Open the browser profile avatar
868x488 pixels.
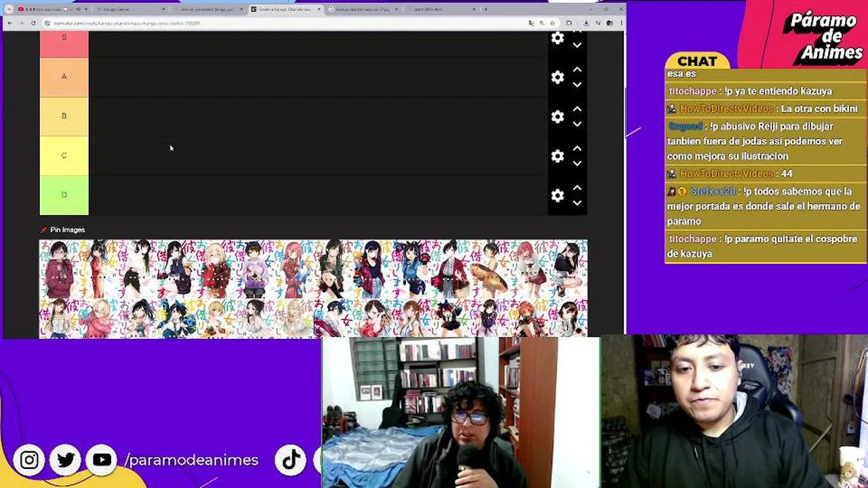point(610,23)
